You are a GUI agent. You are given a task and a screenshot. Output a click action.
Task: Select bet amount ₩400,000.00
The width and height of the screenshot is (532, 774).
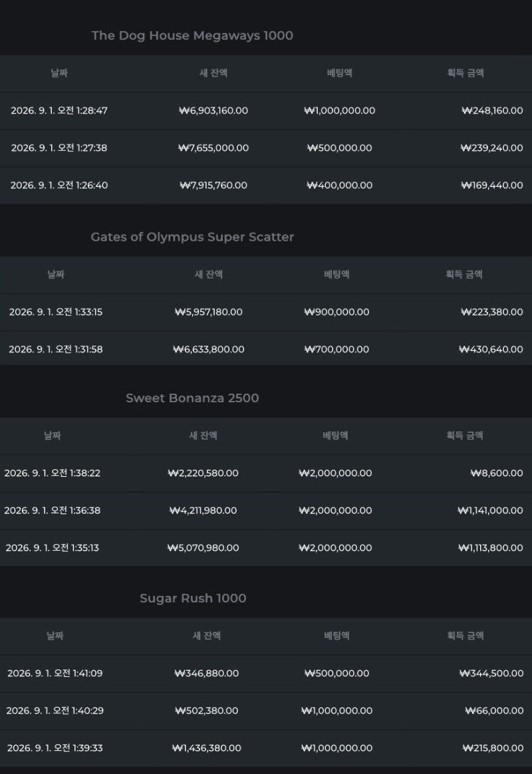pos(340,186)
